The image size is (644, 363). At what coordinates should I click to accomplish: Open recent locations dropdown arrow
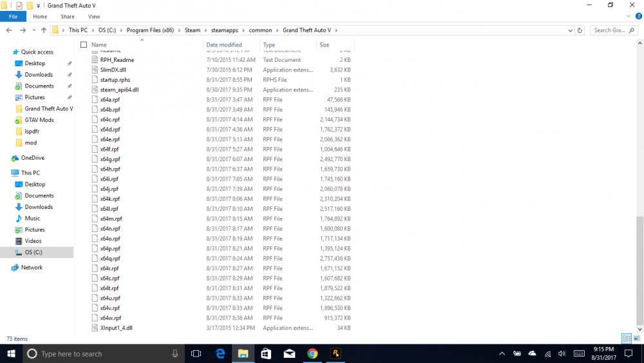coord(33,30)
